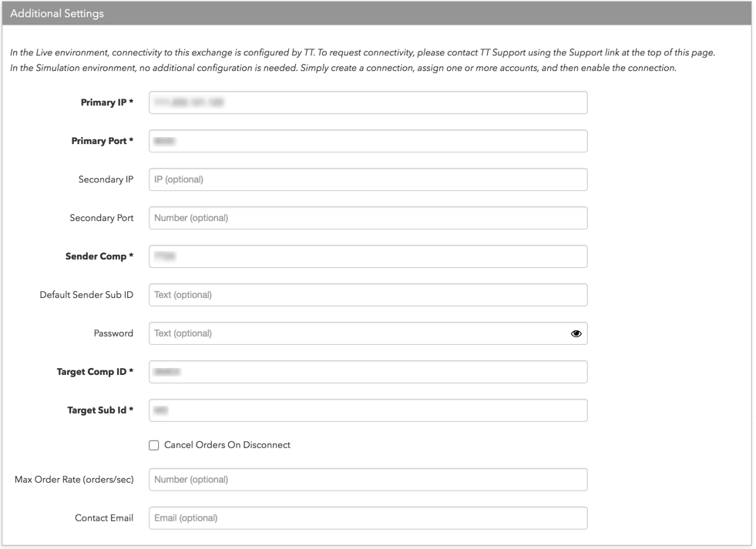
Task: Click the Max Order Rate label
Action: (x=74, y=480)
